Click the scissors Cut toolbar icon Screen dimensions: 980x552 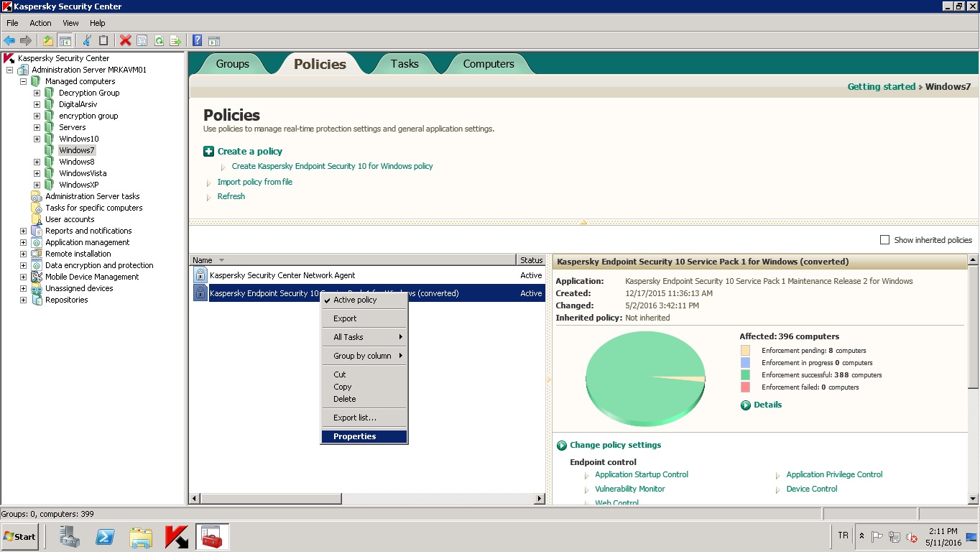(x=87, y=41)
